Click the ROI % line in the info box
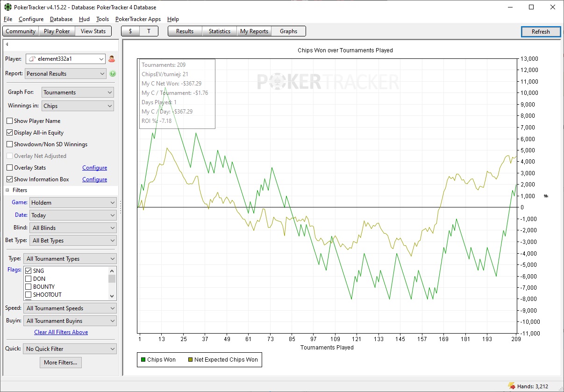 coord(157,121)
